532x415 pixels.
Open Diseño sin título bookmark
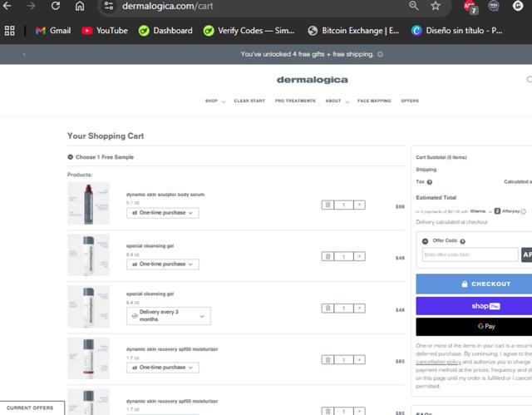(456, 31)
